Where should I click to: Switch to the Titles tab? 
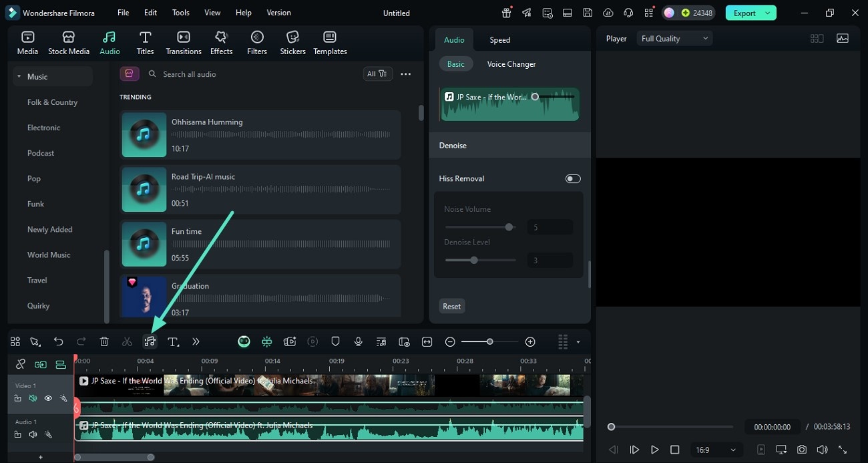[x=145, y=43]
